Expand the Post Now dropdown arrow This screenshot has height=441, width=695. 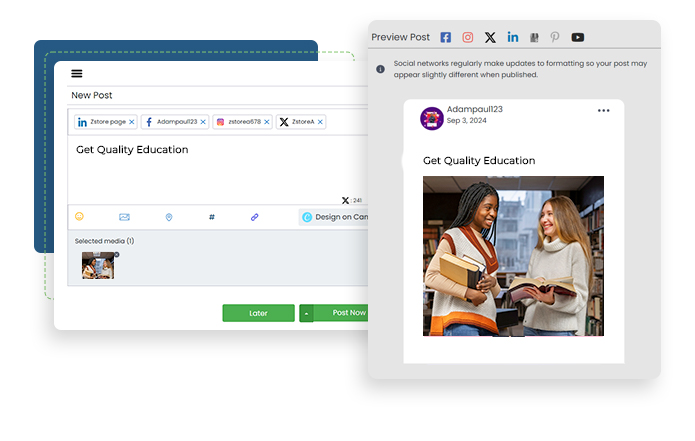[x=306, y=313]
